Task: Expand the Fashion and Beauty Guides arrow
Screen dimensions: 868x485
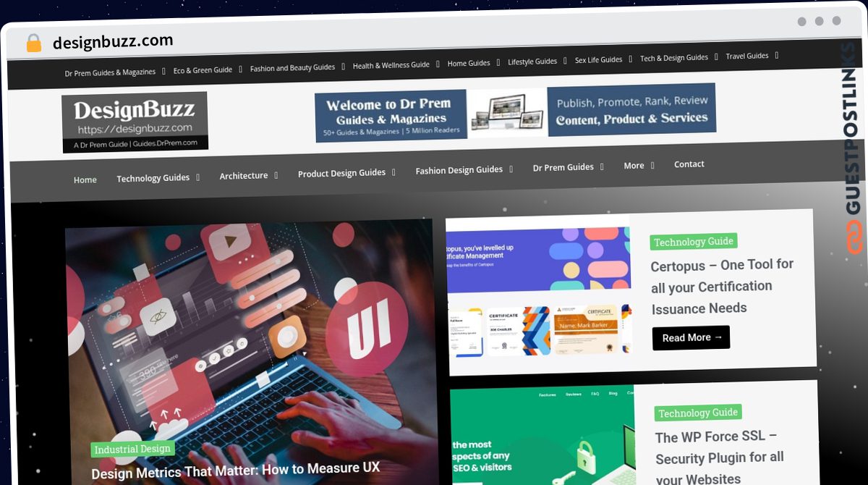Action: [344, 67]
